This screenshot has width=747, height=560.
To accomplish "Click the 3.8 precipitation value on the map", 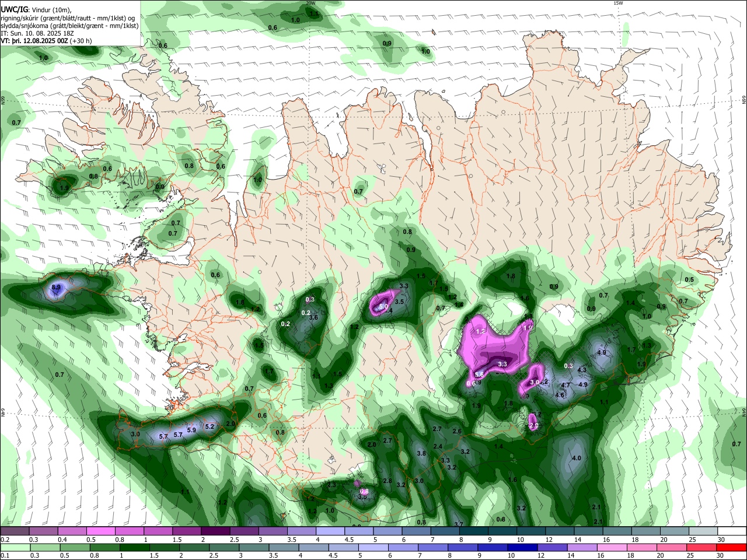I will [421, 453].
